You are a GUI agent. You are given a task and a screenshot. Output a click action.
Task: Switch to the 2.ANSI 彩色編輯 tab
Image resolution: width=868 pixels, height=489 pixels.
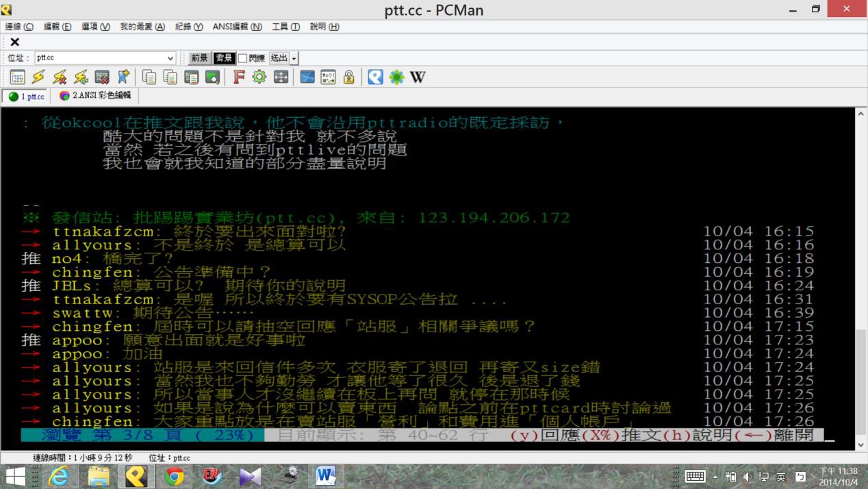tap(94, 96)
